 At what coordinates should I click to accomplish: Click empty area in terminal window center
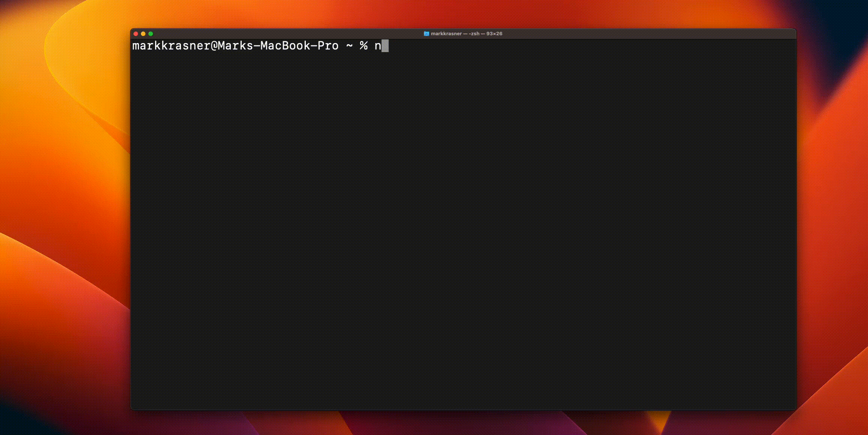point(463,225)
